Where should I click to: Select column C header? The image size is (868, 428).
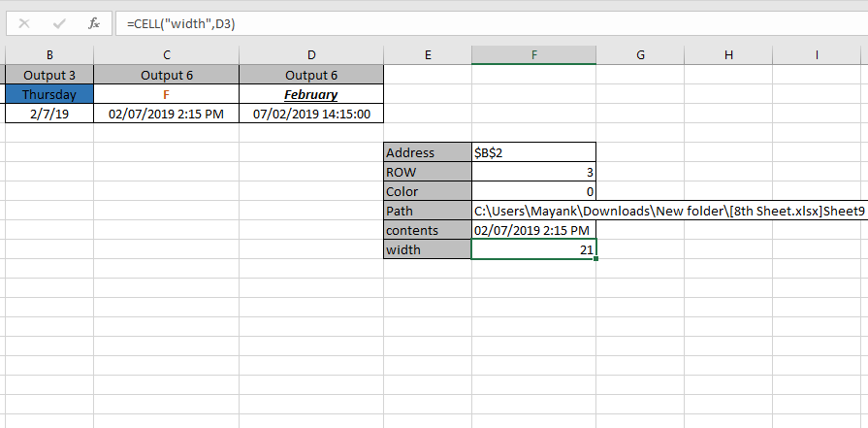coord(167,54)
